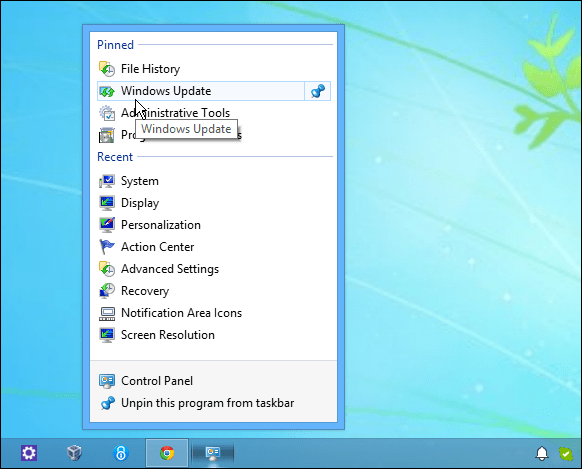The width and height of the screenshot is (582, 469).
Task: Click the green checkmark tray icon
Action: pyautogui.click(x=566, y=453)
